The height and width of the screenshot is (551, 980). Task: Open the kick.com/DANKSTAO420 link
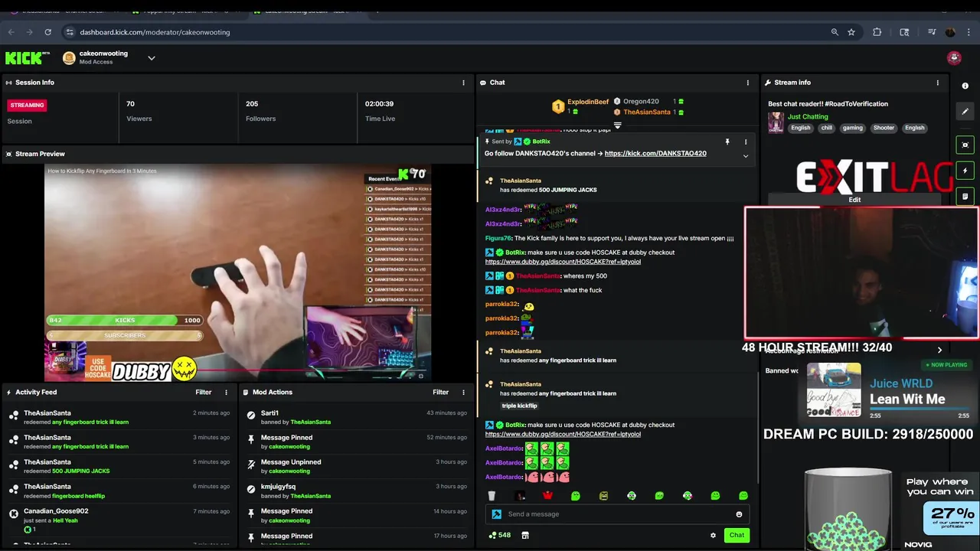pyautogui.click(x=655, y=154)
